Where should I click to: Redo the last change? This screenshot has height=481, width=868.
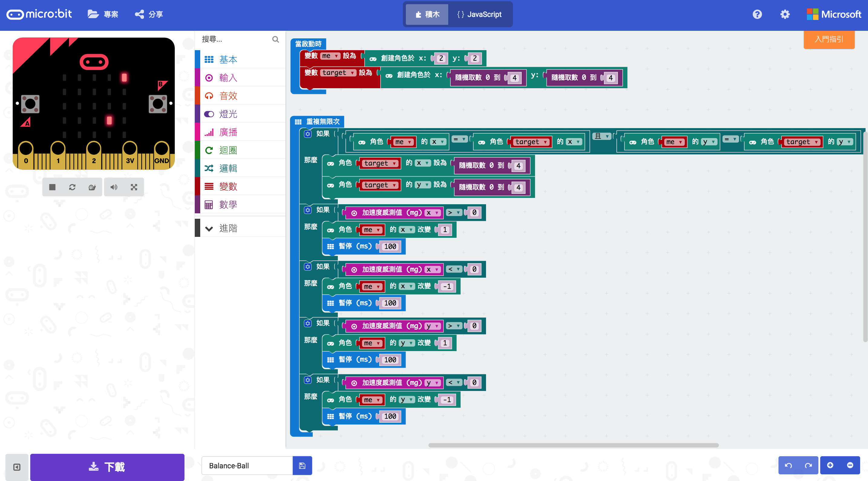[x=808, y=465]
